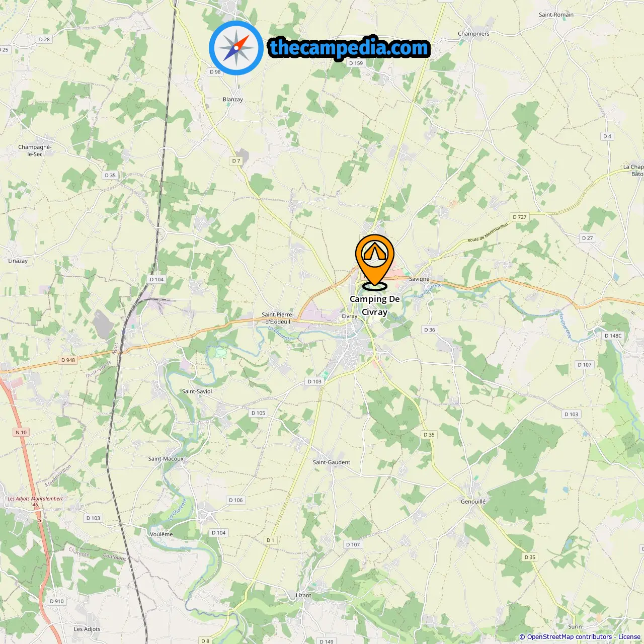The height and width of the screenshot is (644, 644).
Task: Click the Savigné town label
Action: [x=419, y=279]
